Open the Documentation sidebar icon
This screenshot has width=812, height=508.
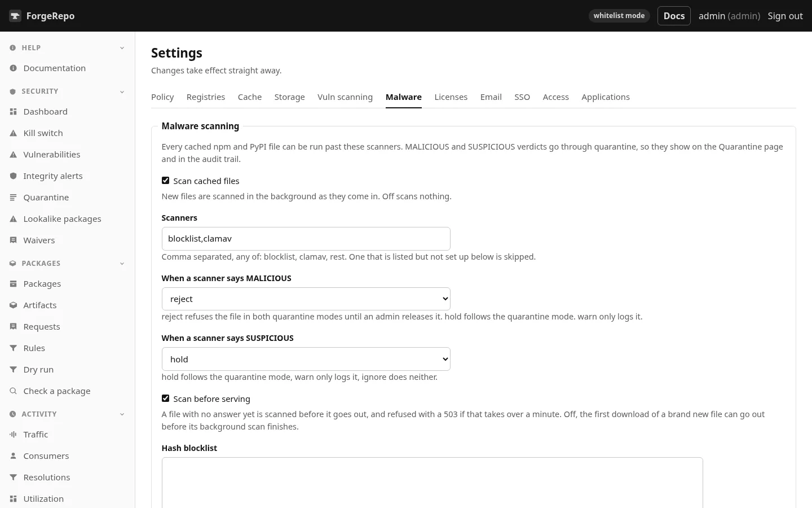coord(14,68)
